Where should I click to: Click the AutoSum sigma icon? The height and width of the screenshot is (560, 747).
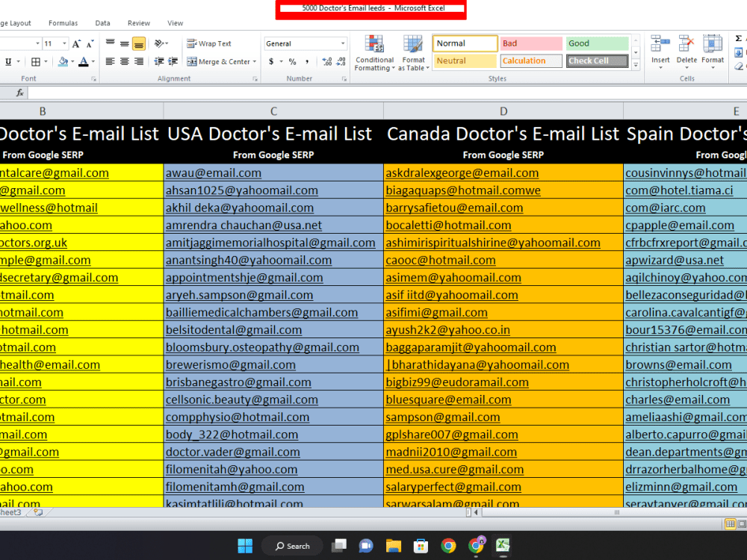pyautogui.click(x=739, y=39)
